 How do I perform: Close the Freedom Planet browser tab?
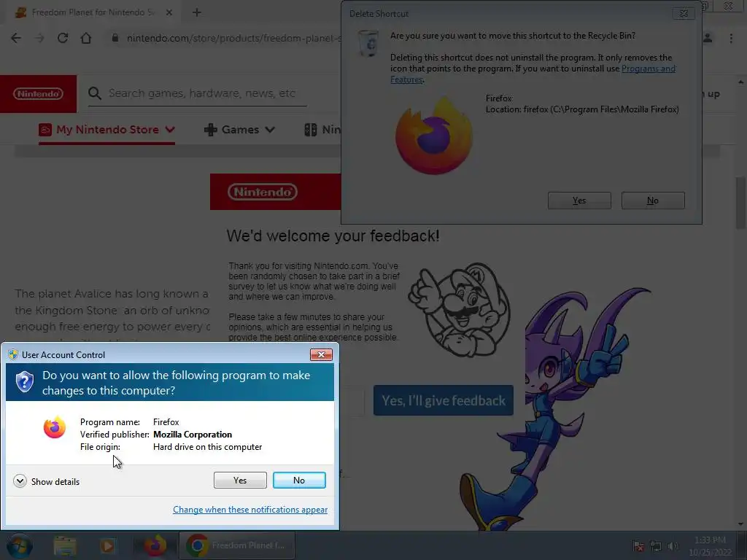(169, 12)
